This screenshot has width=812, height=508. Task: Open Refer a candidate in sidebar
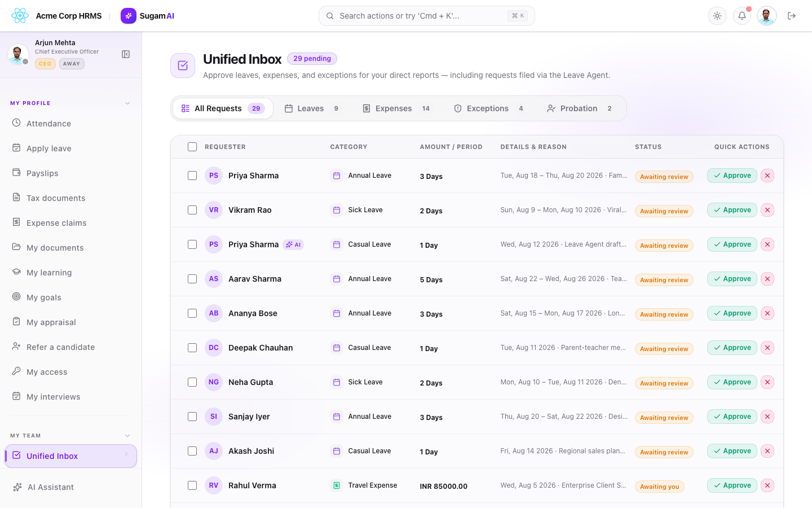click(x=71, y=347)
